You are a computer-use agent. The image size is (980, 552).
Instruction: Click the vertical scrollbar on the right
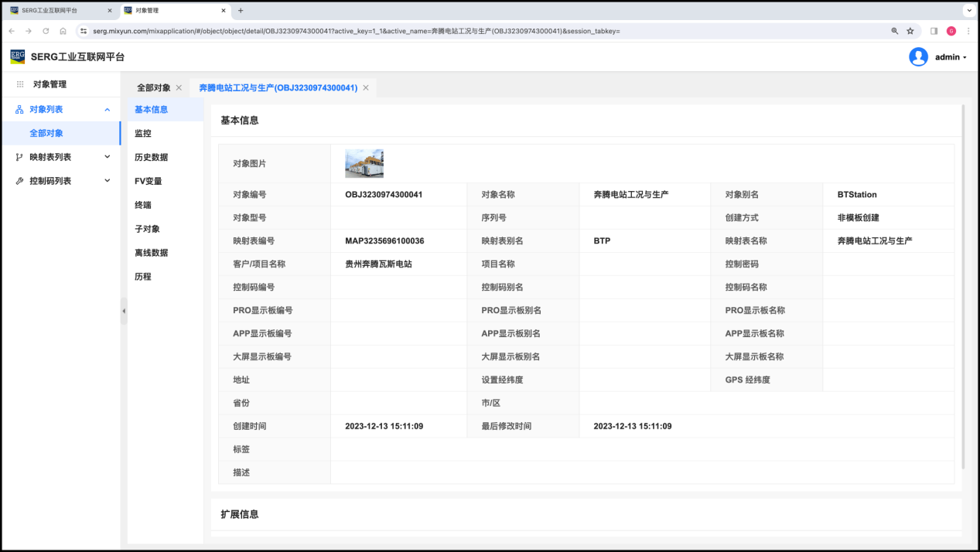point(963,286)
